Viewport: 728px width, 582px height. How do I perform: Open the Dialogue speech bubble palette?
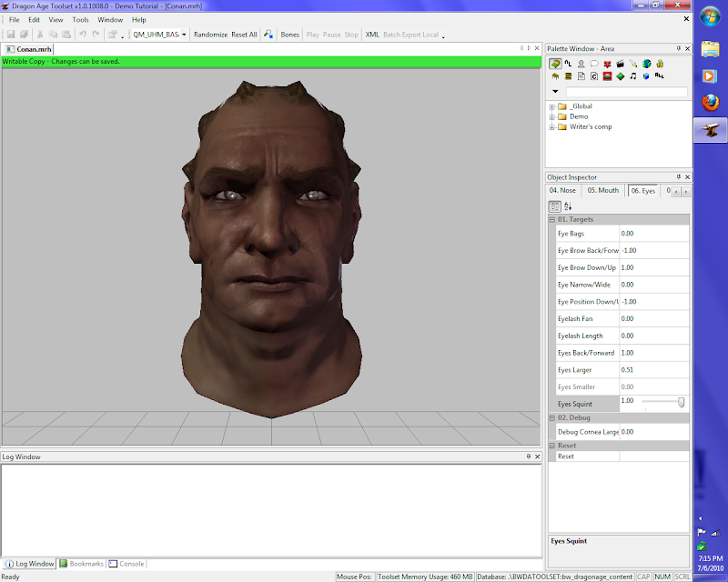point(593,64)
